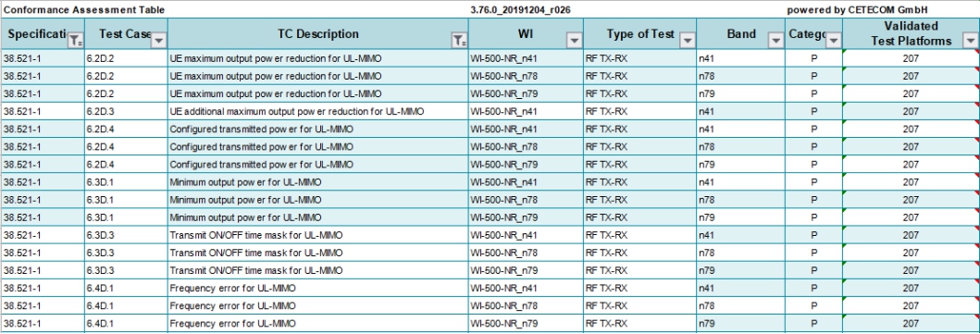Expand the Type of Test filter dropdown
Screen dimensions: 980x334
click(688, 41)
